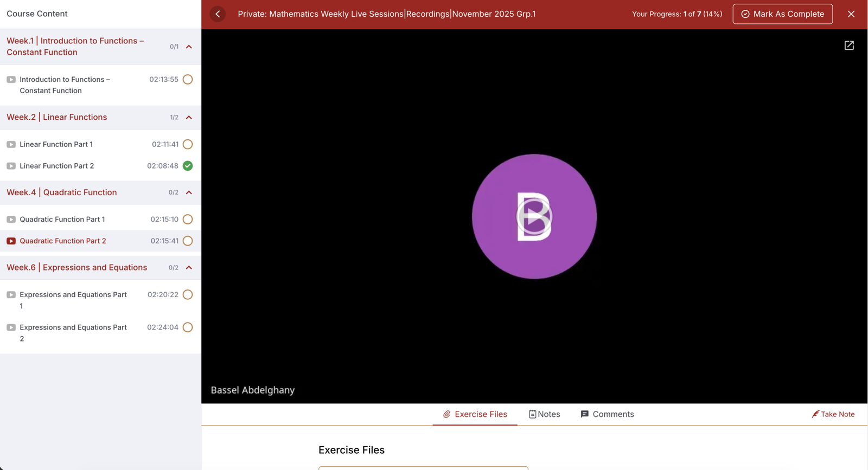Open the Comments tab
Screen dimensions: 868x470
coord(607,414)
